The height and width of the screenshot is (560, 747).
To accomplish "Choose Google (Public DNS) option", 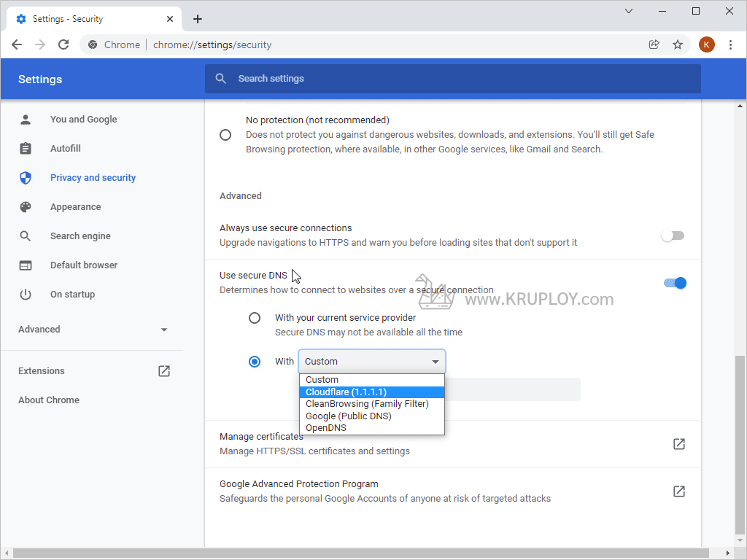I will coord(372,416).
